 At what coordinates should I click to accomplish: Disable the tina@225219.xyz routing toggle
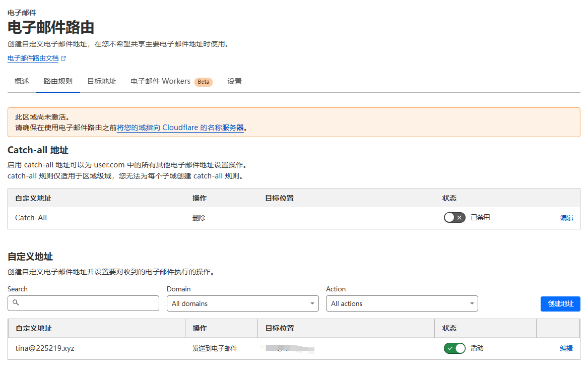coord(454,348)
